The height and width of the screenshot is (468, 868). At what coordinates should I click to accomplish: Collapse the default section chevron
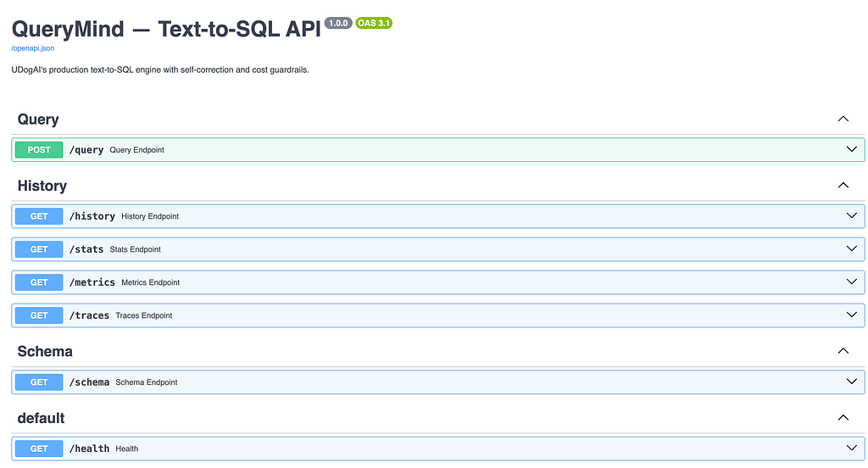coord(843,418)
